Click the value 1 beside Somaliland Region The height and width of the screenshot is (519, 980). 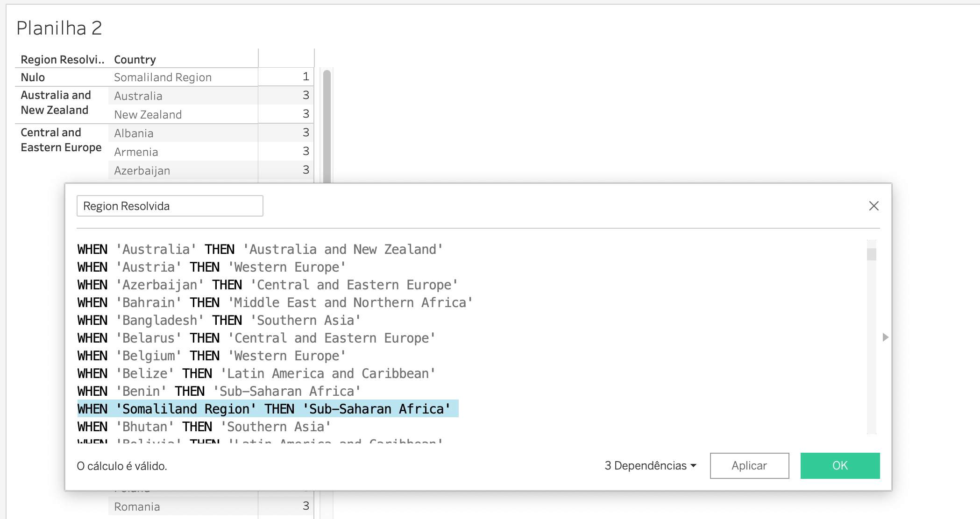[305, 77]
